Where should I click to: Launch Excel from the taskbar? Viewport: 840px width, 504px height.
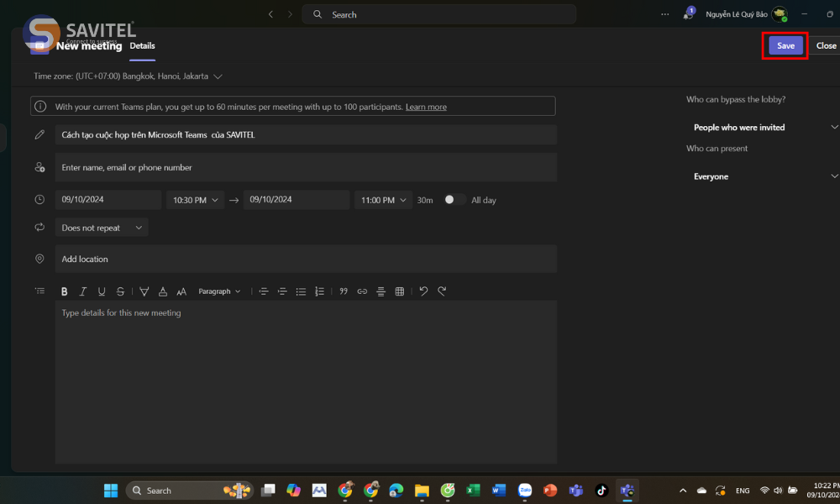[473, 491]
